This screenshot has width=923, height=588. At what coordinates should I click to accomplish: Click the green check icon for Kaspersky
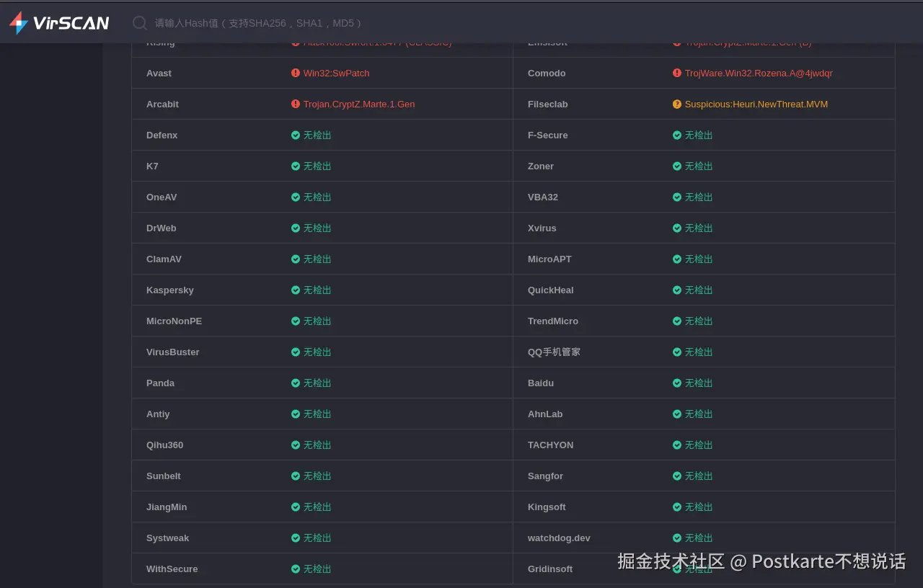(296, 290)
